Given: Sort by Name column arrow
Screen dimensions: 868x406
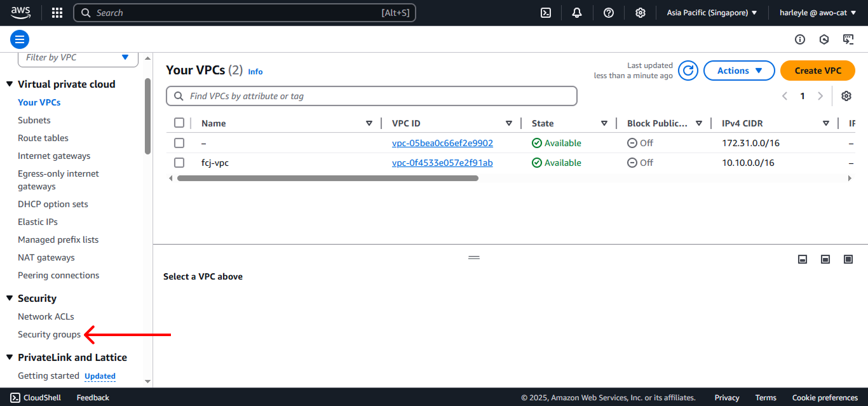Looking at the screenshot, I should pyautogui.click(x=369, y=123).
